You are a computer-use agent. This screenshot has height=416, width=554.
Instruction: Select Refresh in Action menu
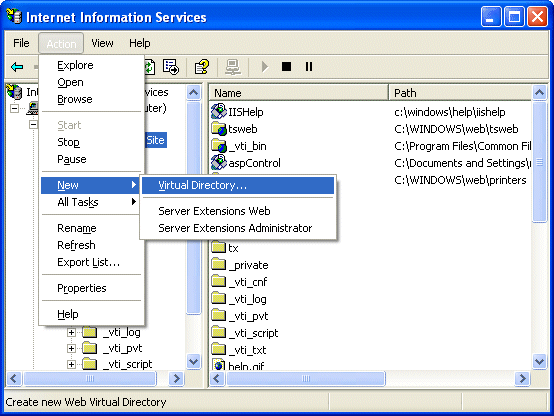91,245
